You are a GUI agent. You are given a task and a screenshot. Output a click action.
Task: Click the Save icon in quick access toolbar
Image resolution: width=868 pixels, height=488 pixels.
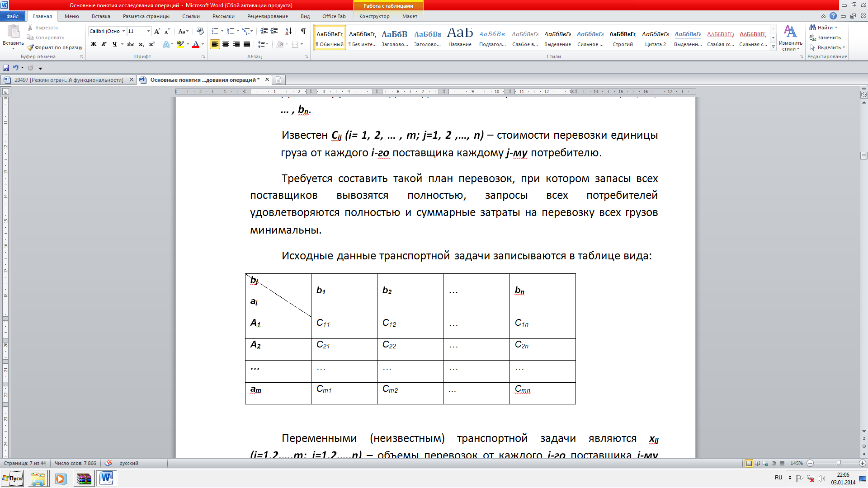[6, 68]
